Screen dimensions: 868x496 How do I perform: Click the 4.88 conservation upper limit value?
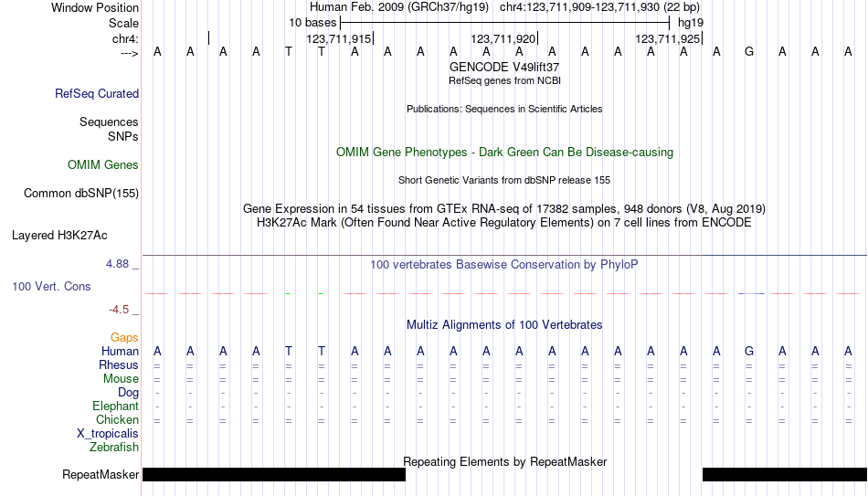pos(117,264)
